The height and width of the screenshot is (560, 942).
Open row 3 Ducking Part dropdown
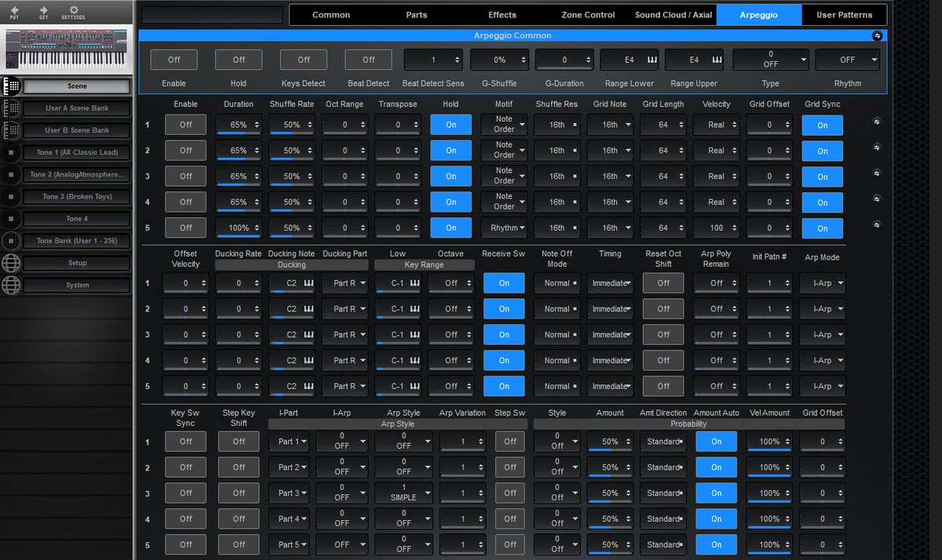[345, 335]
